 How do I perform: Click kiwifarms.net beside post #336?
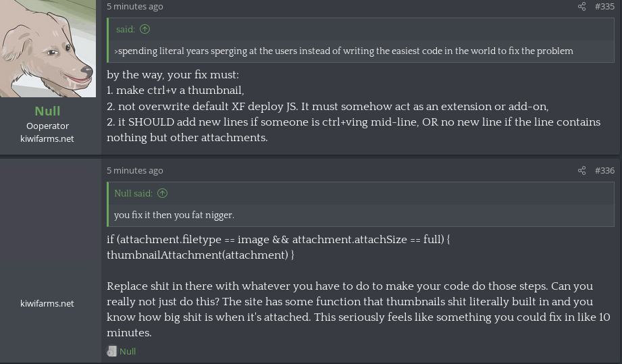47,303
